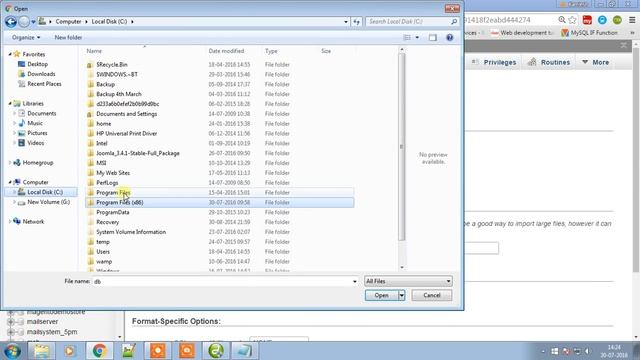Change view style icon in toolbar
This screenshot has width=640, height=360.
click(407, 38)
